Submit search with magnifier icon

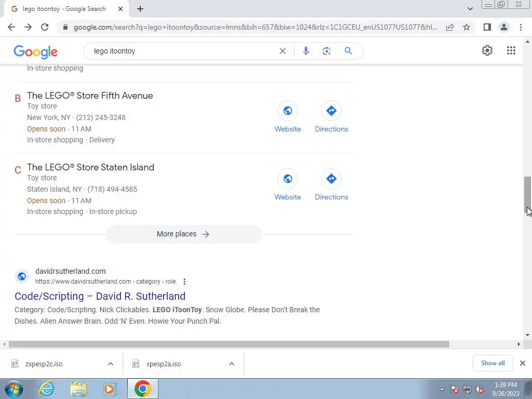[348, 51]
